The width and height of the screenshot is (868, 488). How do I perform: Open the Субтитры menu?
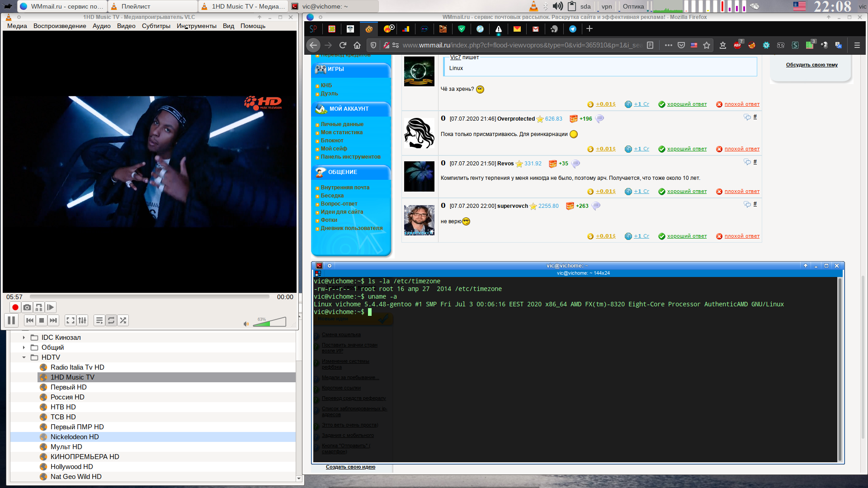point(156,26)
